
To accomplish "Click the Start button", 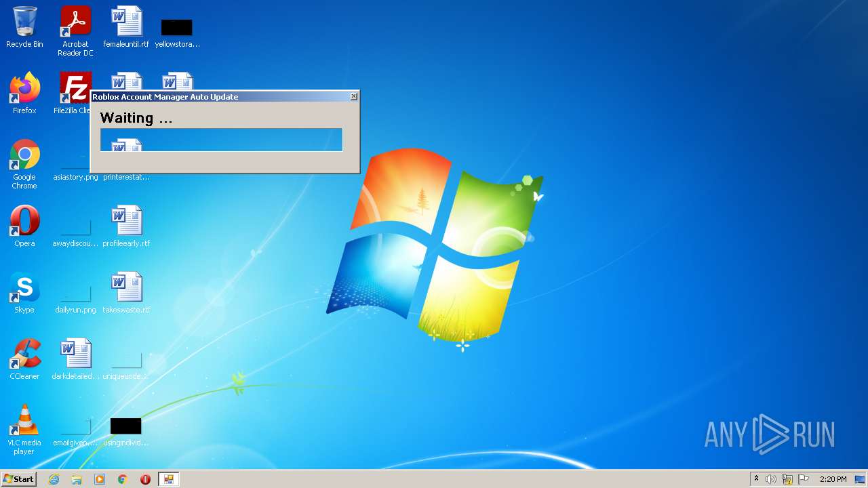I will click(19, 479).
